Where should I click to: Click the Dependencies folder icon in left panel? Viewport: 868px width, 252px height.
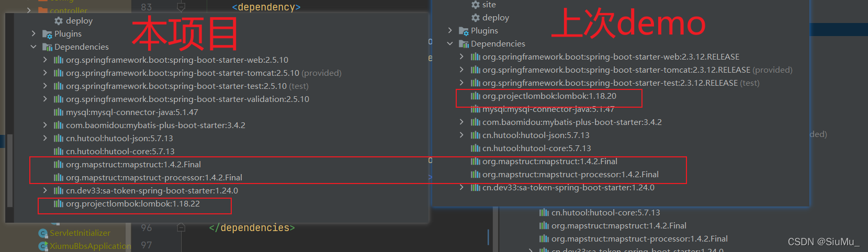coord(47,47)
